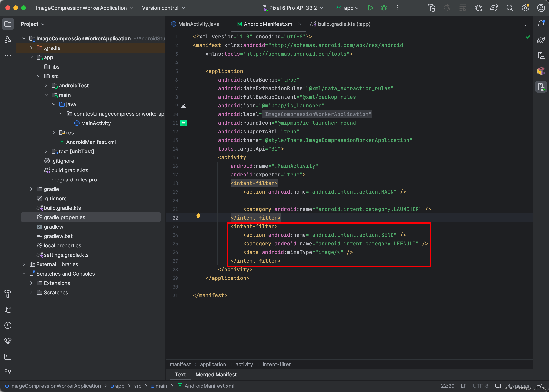Open the Terminal tool window
549x392 pixels.
8,357
